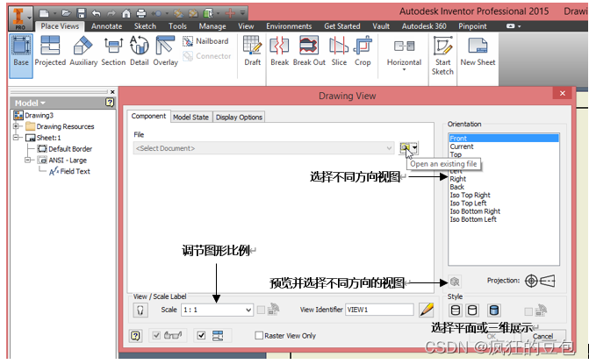Screen dimensions: 589x364
Task: Open an existing file browse icon
Action: point(406,148)
